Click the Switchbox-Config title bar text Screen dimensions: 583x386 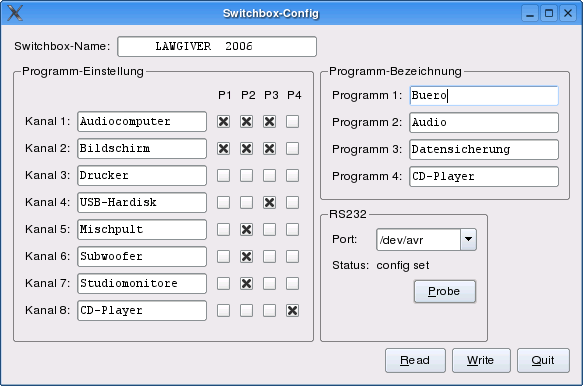click(x=271, y=13)
